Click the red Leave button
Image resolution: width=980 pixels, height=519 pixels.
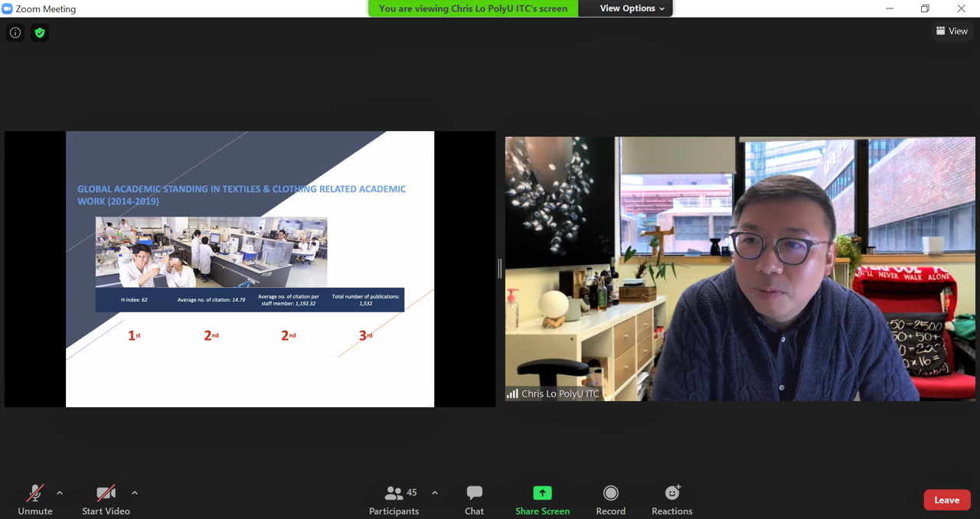pos(946,500)
